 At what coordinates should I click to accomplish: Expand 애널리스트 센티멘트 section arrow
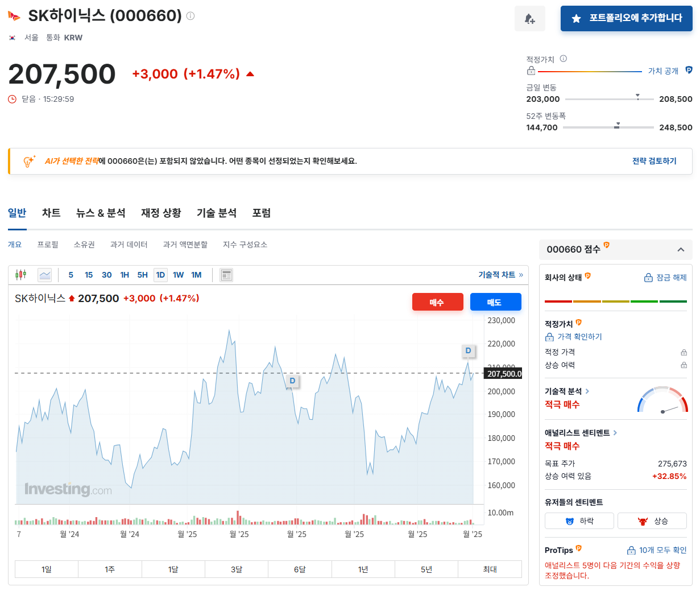(x=615, y=433)
